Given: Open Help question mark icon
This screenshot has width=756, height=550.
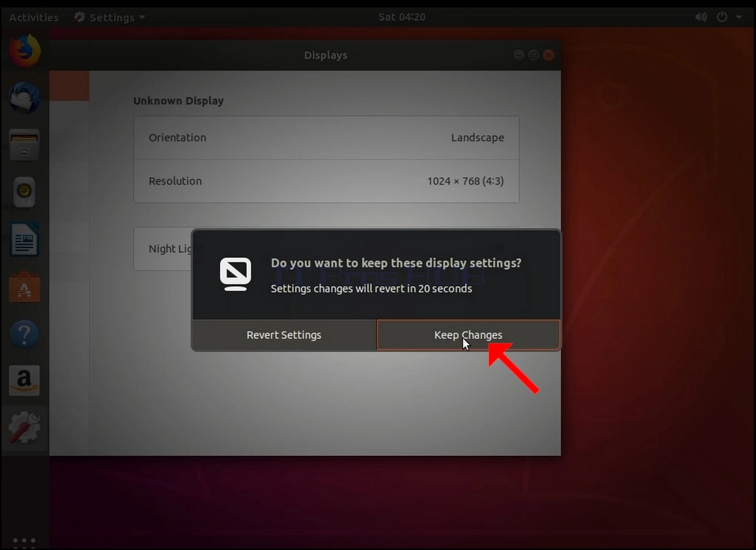Looking at the screenshot, I should (x=24, y=334).
